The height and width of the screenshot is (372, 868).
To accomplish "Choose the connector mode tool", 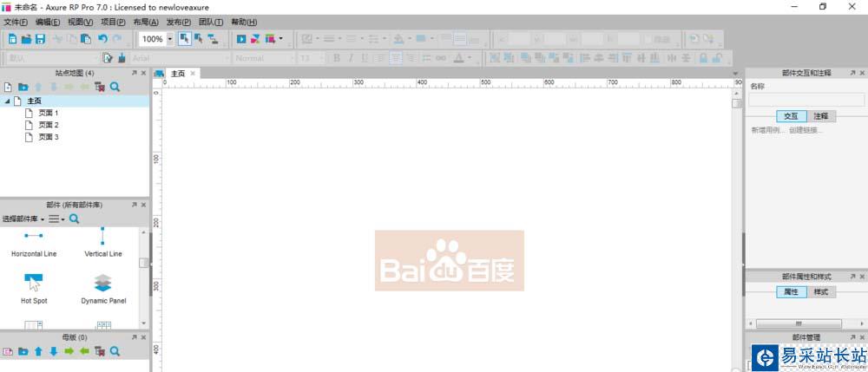I will point(213,39).
